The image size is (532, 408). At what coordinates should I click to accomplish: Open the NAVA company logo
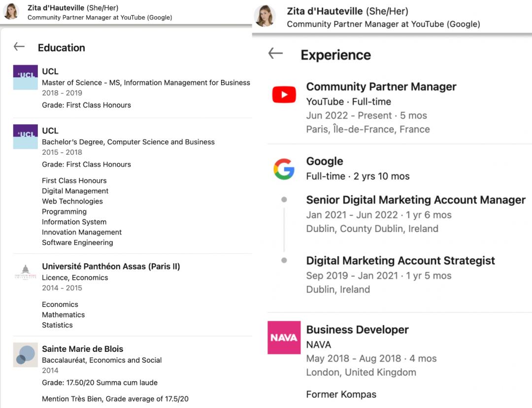click(x=284, y=338)
